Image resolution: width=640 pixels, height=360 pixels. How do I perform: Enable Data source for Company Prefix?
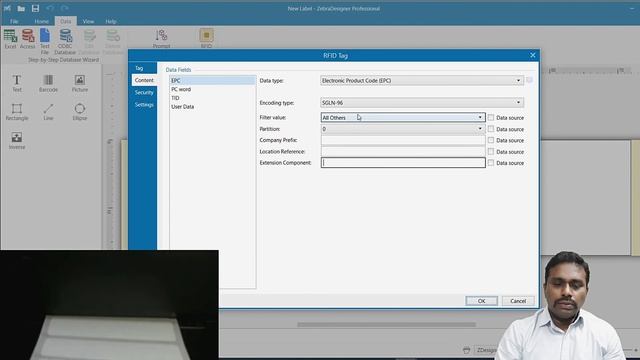[491, 140]
